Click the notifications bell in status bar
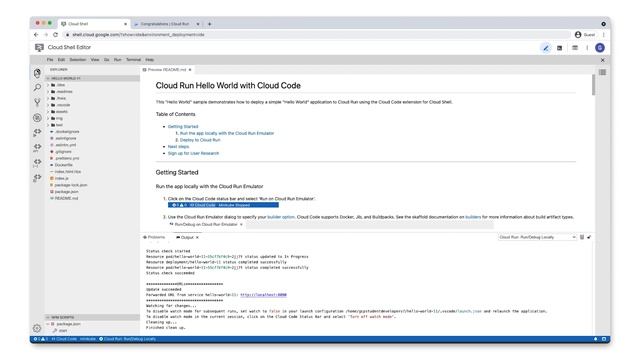 click(x=595, y=339)
